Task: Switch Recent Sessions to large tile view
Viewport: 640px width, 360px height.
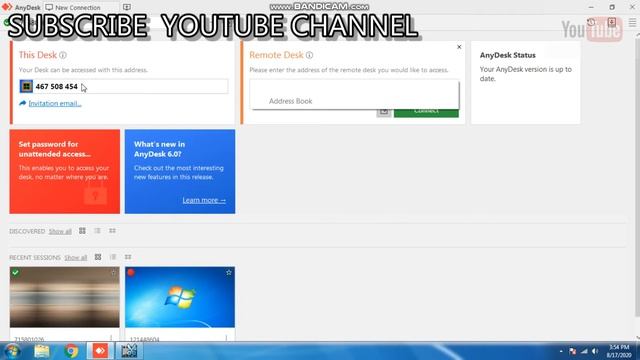Action: 98,257
